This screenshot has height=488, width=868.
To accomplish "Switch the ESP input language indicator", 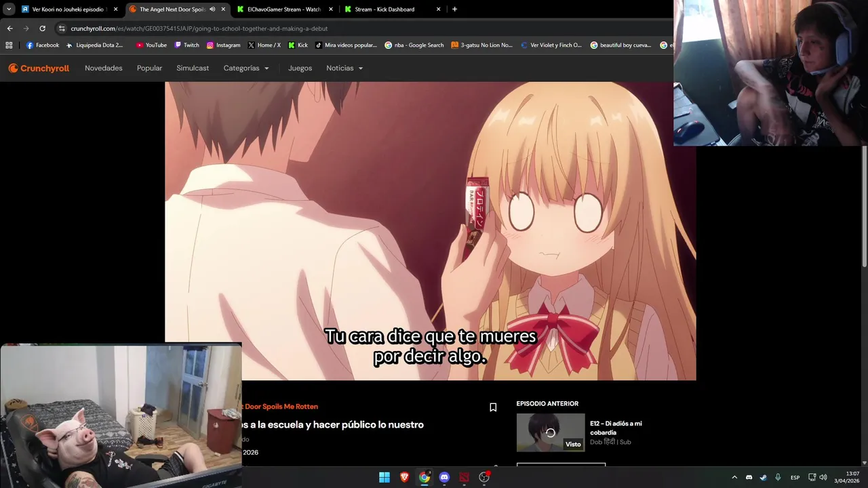I will (795, 477).
